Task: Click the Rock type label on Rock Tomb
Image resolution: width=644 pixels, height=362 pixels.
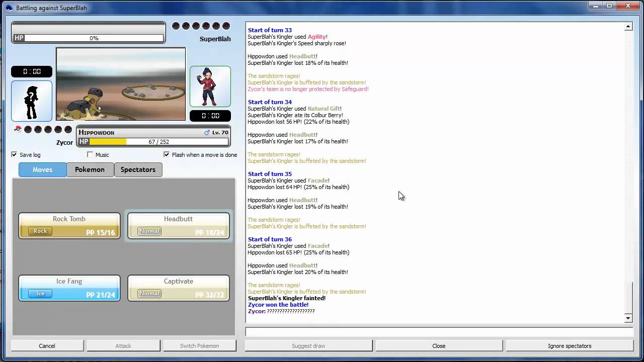Action: click(x=40, y=231)
